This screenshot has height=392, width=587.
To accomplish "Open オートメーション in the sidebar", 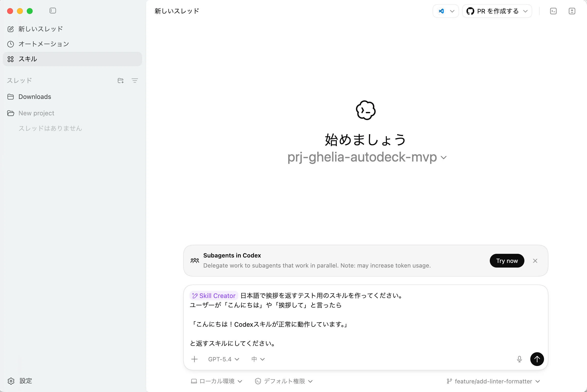I will [72, 44].
